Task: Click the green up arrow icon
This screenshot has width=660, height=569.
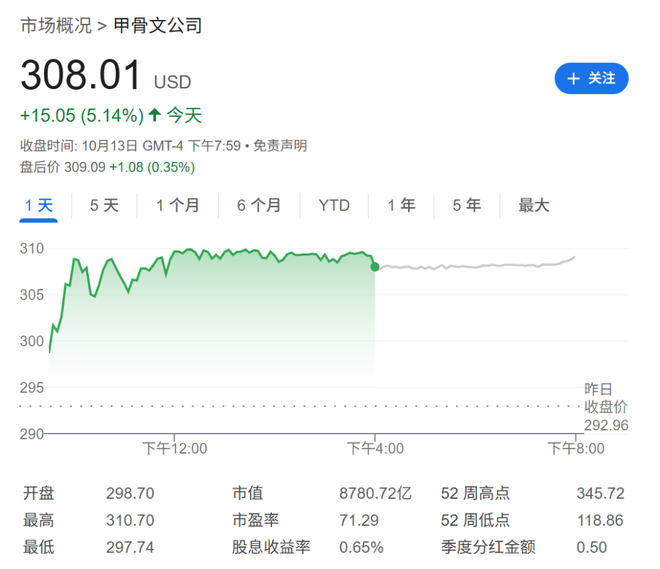Action: pyautogui.click(x=155, y=115)
